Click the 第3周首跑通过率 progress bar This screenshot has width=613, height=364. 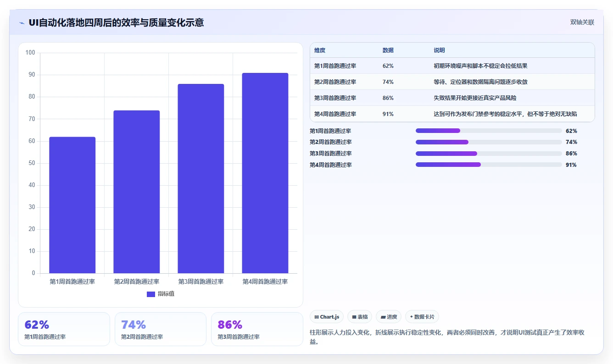coord(489,154)
